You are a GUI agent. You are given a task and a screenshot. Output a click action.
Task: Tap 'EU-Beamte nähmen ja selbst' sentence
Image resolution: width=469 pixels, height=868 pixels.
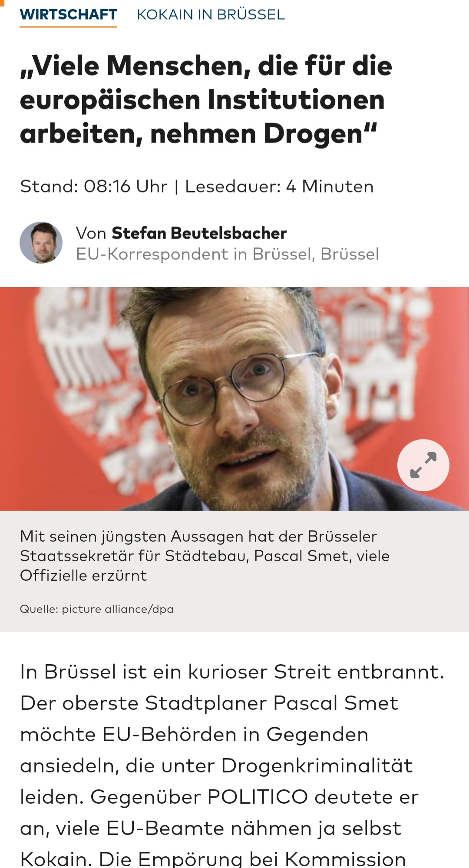pos(254,828)
